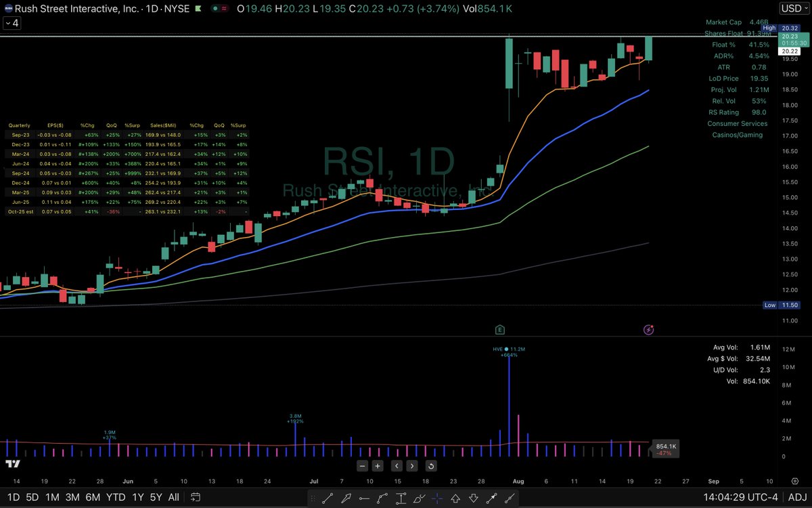The image size is (812, 508).
Task: Collapse the indicator legend showing 4
Action: pyautogui.click(x=12, y=23)
